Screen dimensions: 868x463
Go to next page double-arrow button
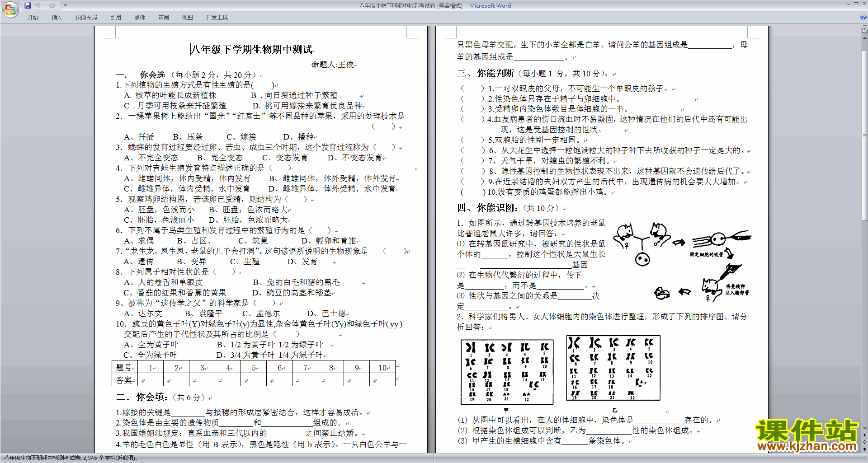[x=864, y=449]
